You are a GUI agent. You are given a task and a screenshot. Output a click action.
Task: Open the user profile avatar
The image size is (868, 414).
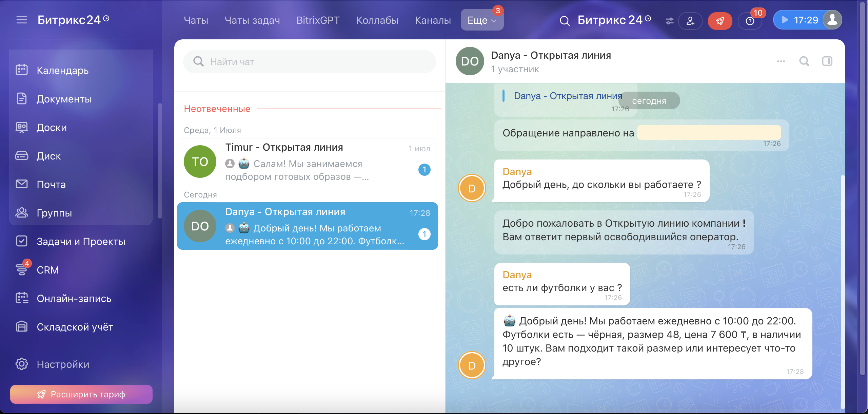[832, 20]
